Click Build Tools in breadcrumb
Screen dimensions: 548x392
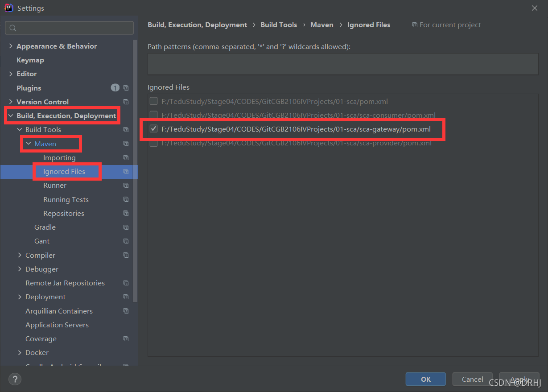279,25
